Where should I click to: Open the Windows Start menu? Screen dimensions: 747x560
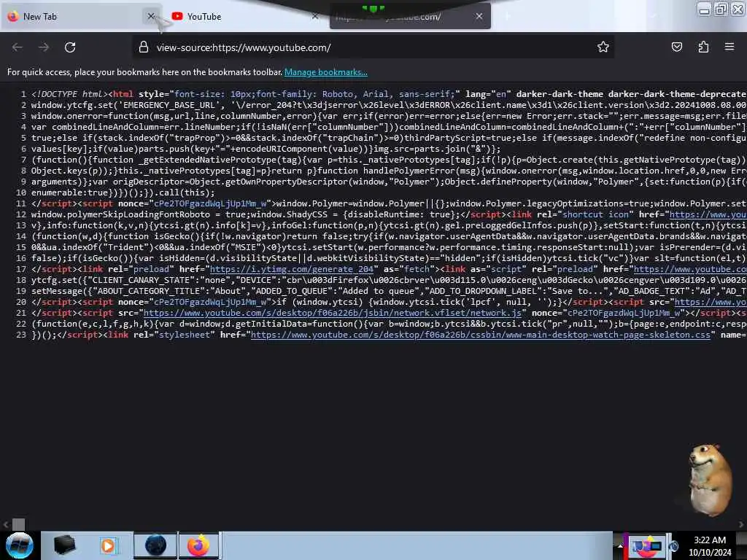coord(20,545)
